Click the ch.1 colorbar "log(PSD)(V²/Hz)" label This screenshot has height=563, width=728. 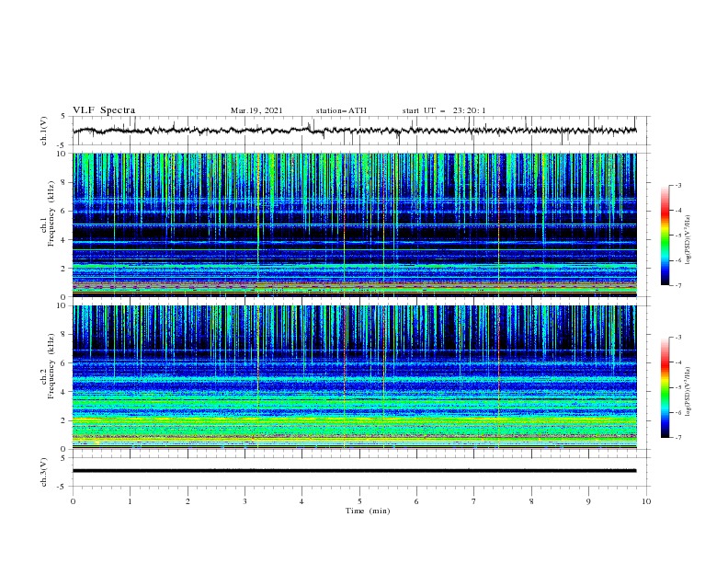point(688,240)
